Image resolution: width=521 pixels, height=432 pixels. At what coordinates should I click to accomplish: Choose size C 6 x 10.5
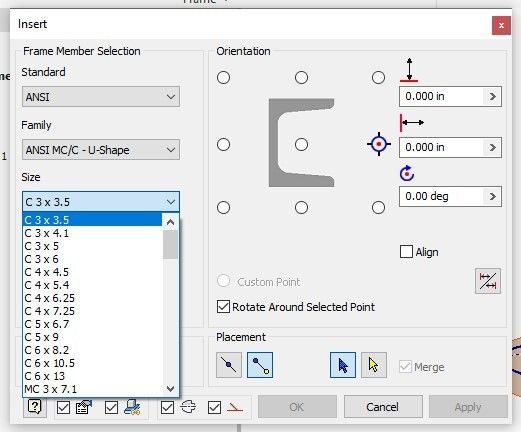[93, 363]
